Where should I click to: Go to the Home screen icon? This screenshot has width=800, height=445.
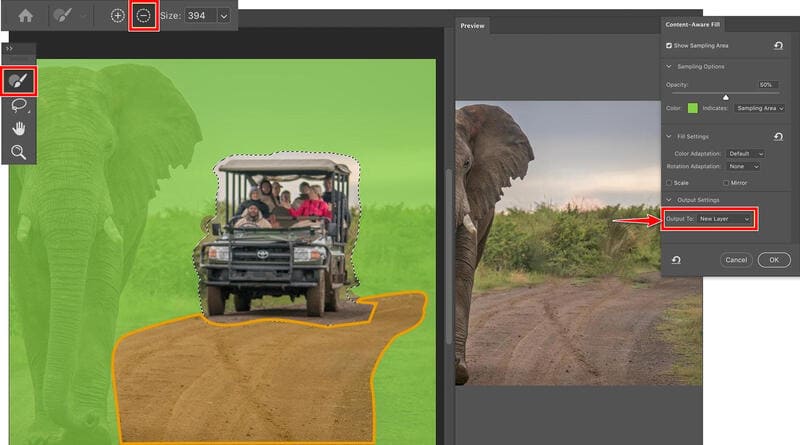coord(26,16)
